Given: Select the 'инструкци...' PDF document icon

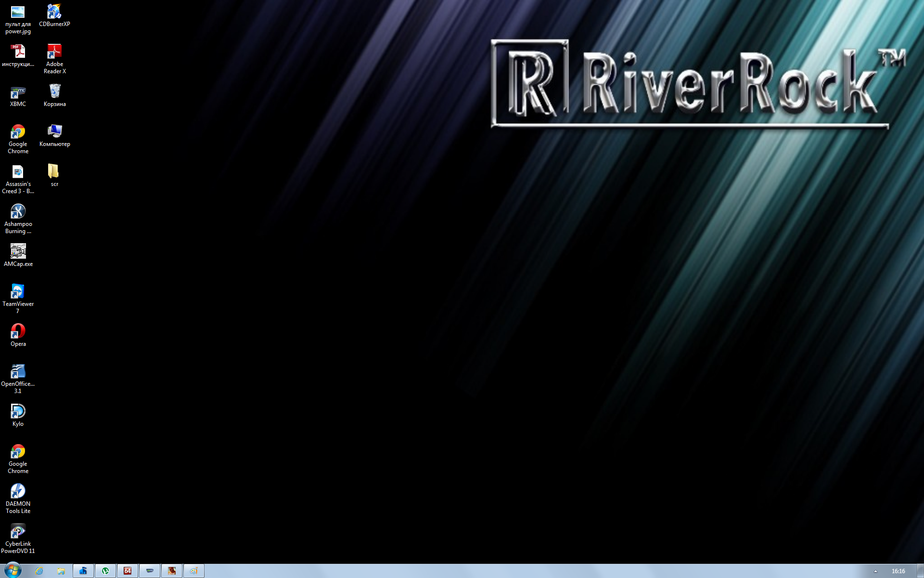Looking at the screenshot, I should pos(18,55).
